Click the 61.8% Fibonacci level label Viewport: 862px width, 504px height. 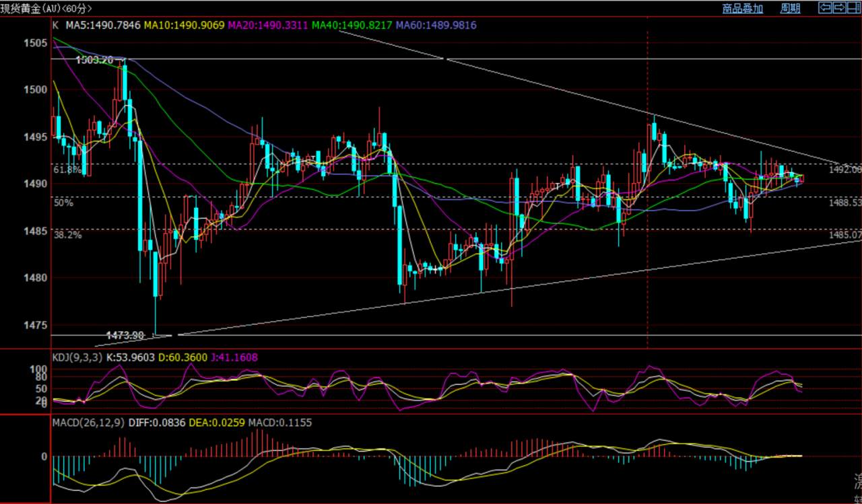click(69, 170)
